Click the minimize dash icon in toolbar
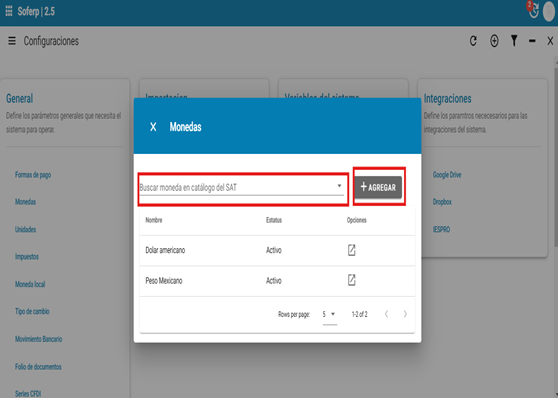 (532, 41)
